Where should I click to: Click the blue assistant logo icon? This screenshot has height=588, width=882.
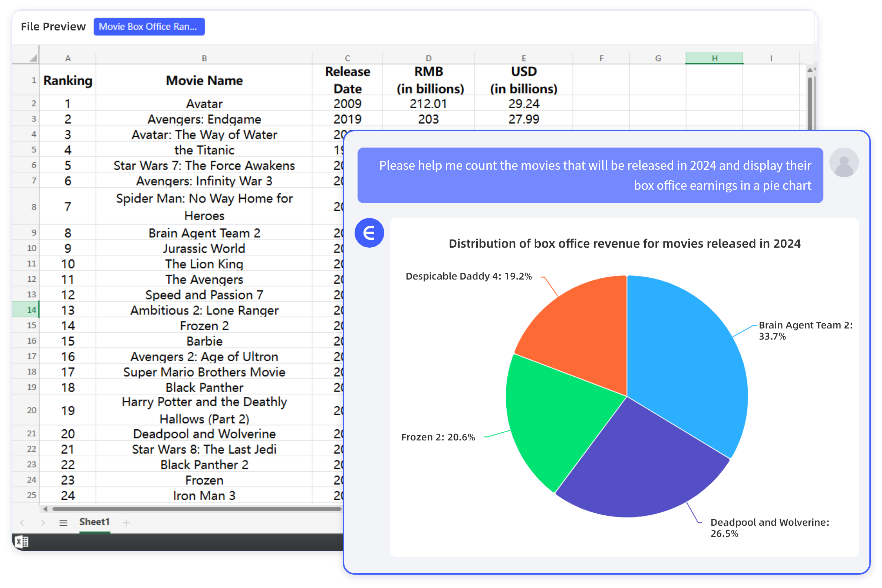(369, 233)
